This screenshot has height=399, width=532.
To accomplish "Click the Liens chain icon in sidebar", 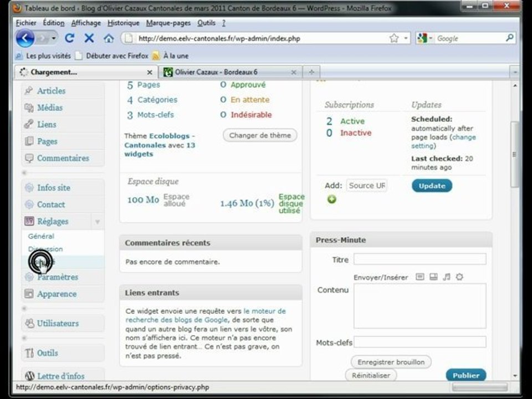I will point(29,124).
